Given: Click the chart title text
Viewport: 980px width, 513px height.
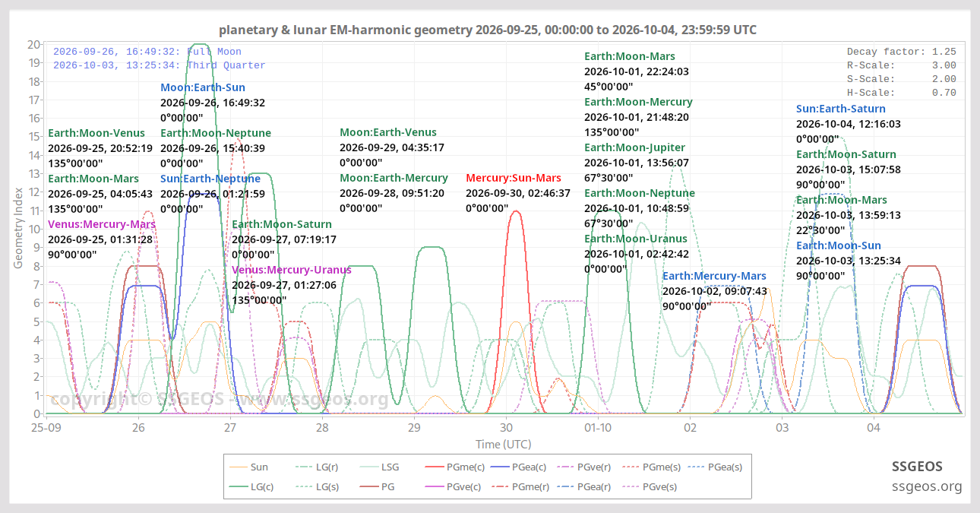Looking at the screenshot, I should [x=488, y=30].
